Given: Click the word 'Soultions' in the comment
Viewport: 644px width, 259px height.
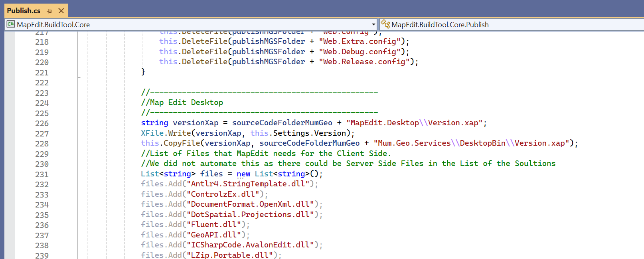Looking at the screenshot, I should click(x=535, y=164).
